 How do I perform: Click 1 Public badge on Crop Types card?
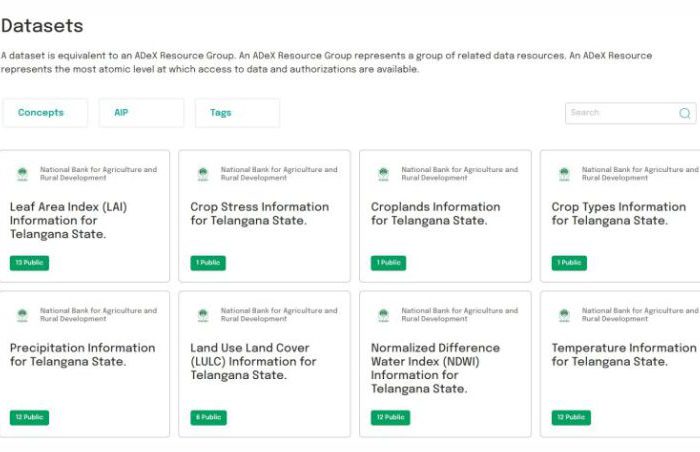569,263
